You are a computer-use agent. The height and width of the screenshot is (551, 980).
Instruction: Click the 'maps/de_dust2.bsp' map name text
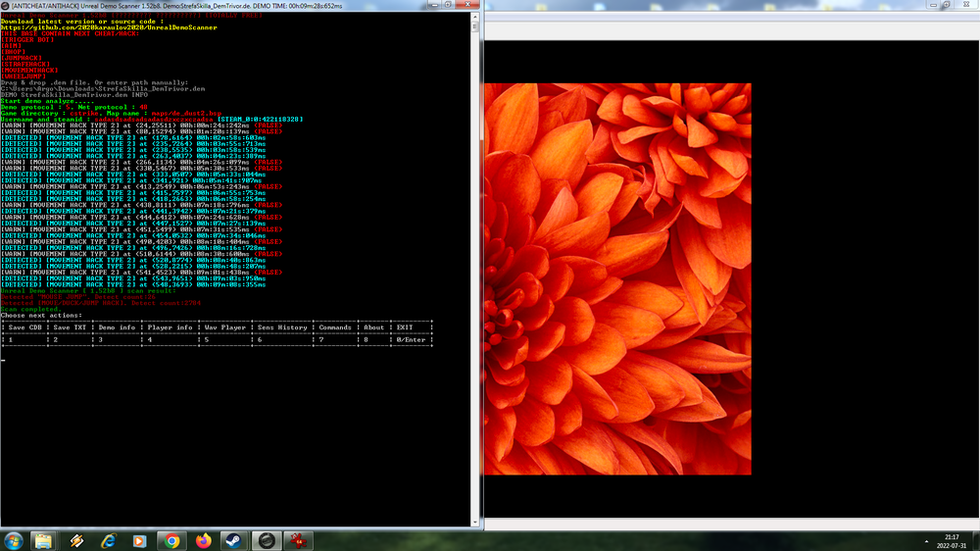click(x=186, y=113)
